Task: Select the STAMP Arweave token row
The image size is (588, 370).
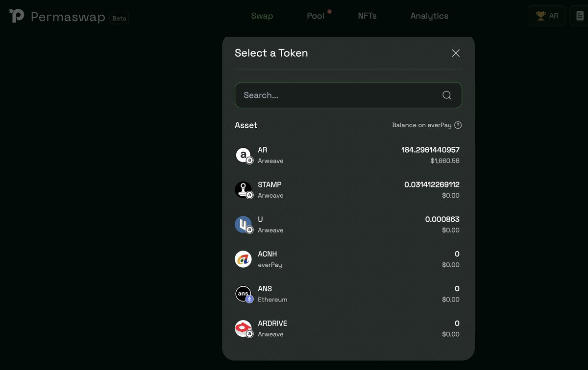Action: 348,189
